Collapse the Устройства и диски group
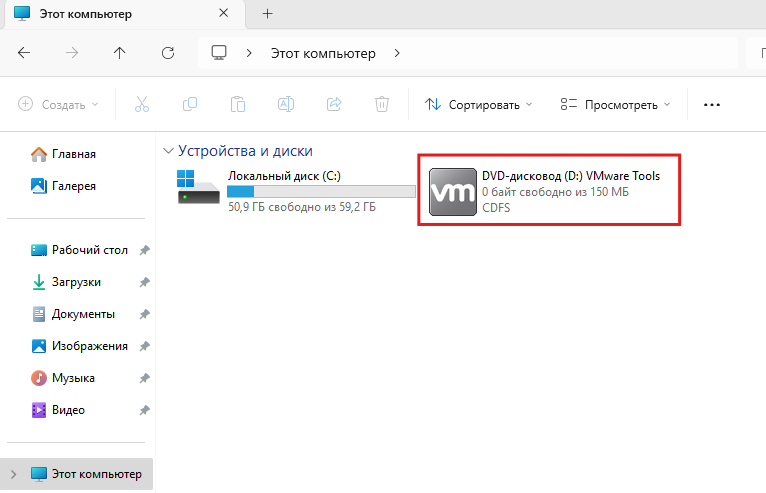This screenshot has height=493, width=766. (167, 151)
